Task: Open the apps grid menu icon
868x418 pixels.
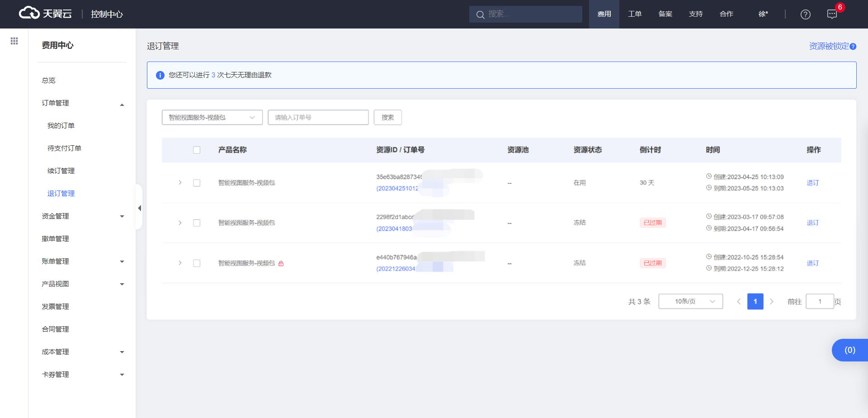Action: 14,41
